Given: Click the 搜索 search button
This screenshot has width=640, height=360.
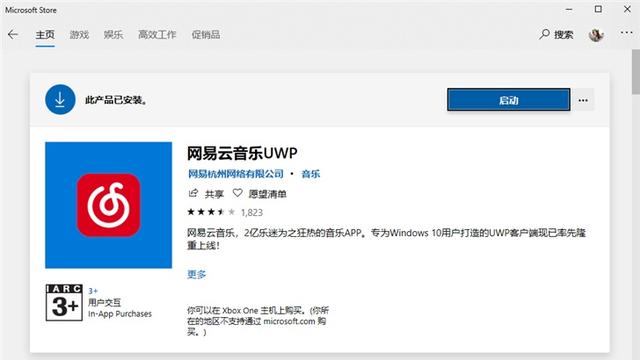Looking at the screenshot, I should pyautogui.click(x=556, y=35).
